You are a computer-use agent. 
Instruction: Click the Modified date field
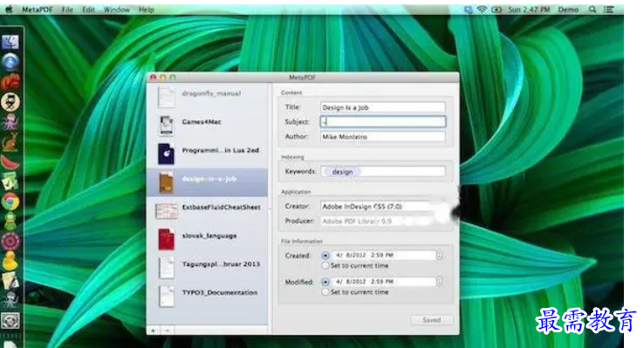(384, 282)
